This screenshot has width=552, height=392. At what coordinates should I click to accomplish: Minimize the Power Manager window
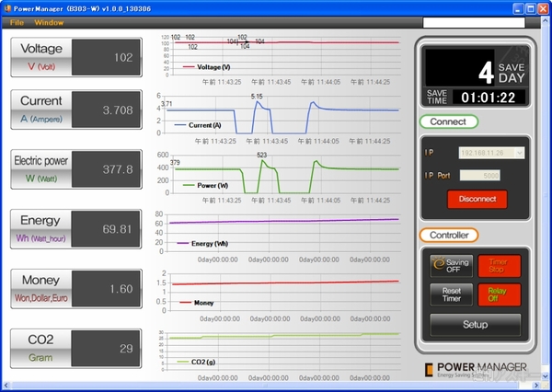(518, 8)
